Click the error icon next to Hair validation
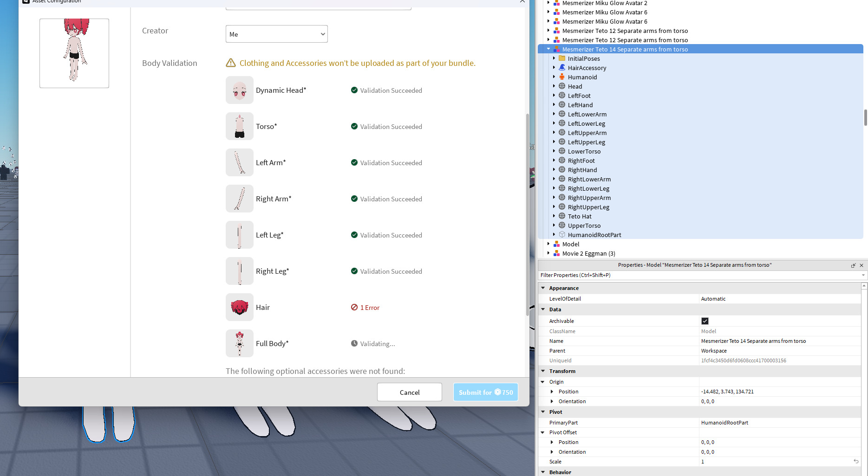This screenshot has height=476, width=868. click(354, 307)
